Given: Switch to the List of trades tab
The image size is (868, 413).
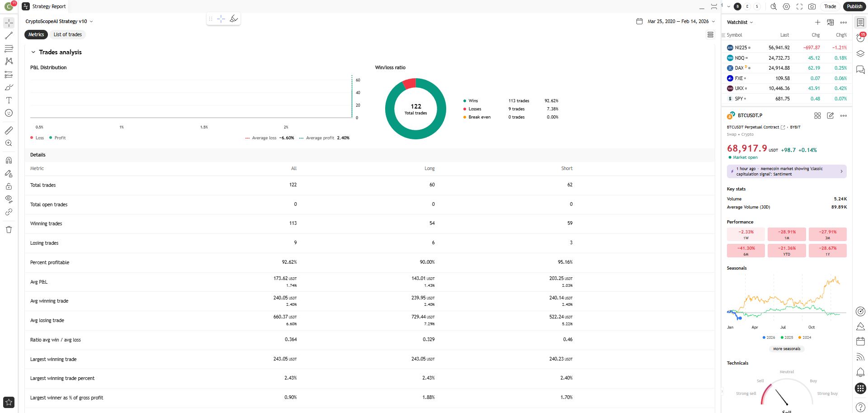Looking at the screenshot, I should pyautogui.click(x=67, y=34).
